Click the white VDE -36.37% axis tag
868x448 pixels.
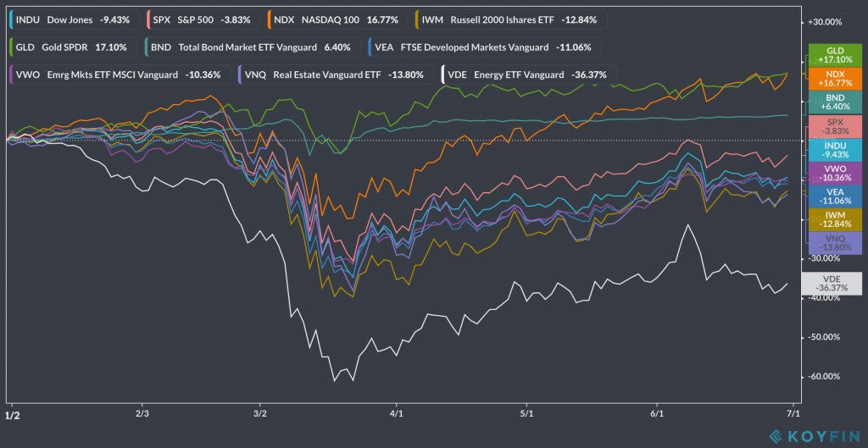coord(835,284)
